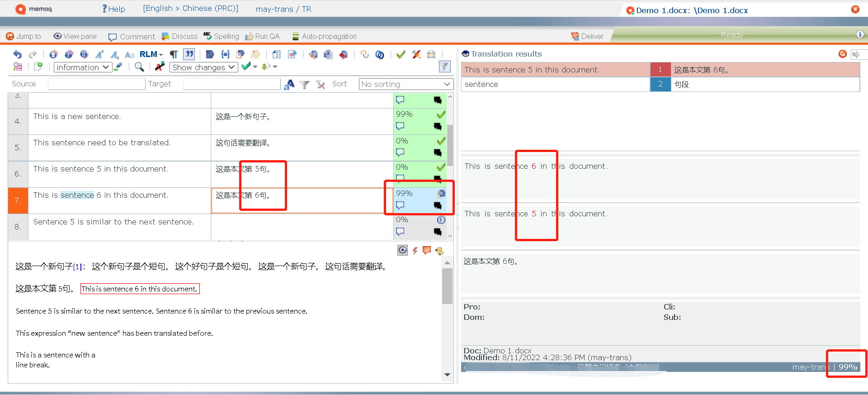This screenshot has height=395, width=868.
Task: Click comment bubble in row 7 status cell
Action: (400, 205)
